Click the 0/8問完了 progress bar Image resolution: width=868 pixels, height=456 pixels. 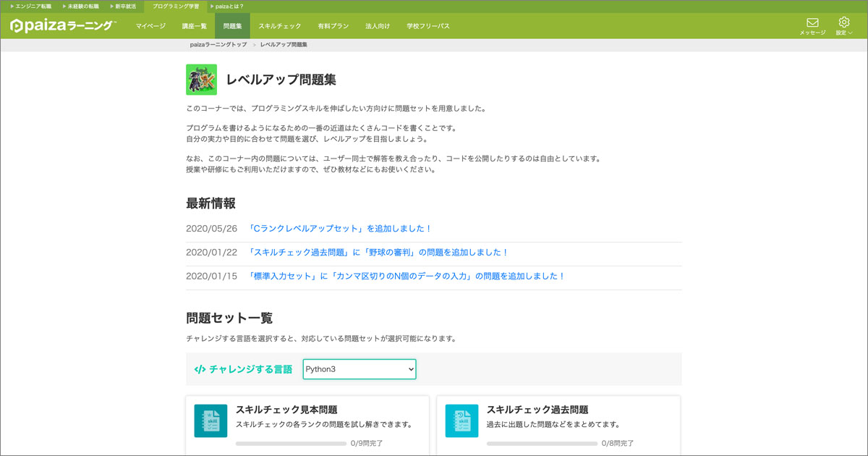542,443
